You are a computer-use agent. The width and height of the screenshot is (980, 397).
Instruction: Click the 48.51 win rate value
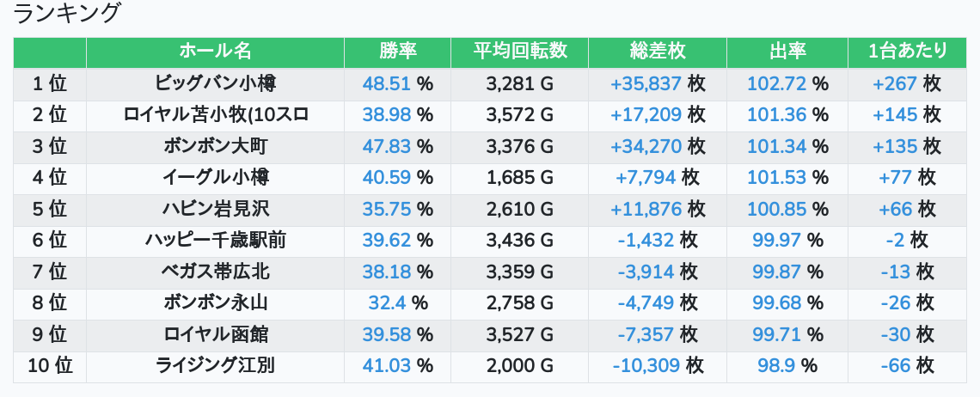pos(387,83)
